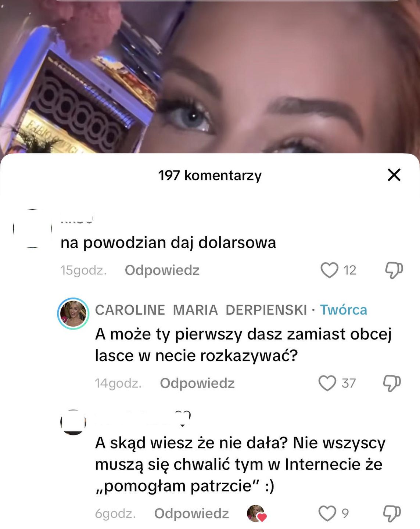Tap the first commenter's blurred avatar
420x529 pixels.
pyautogui.click(x=32, y=228)
